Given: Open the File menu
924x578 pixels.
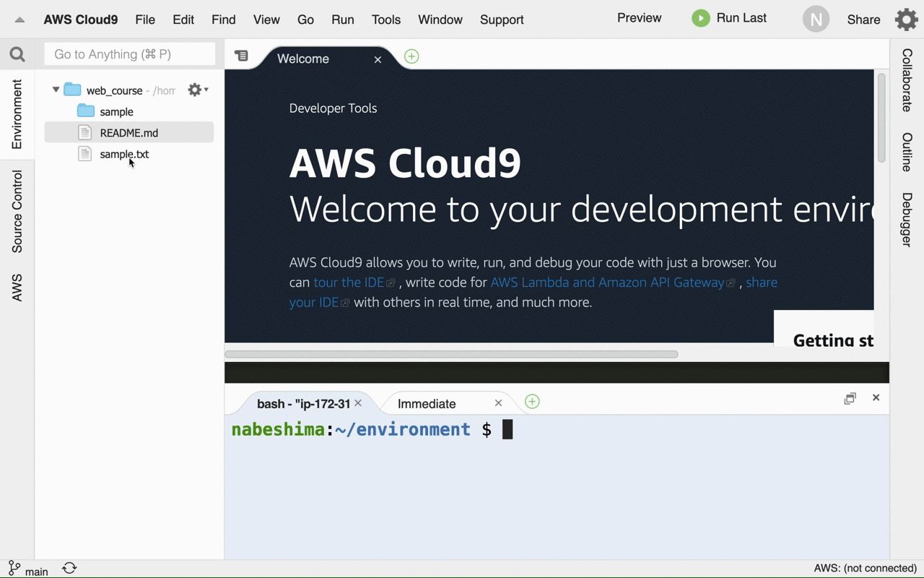Looking at the screenshot, I should click(x=145, y=20).
